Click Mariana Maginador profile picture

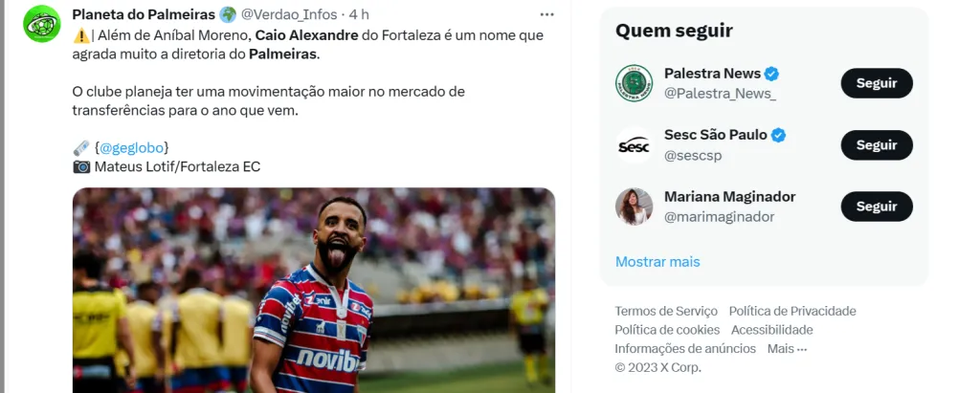(x=634, y=207)
